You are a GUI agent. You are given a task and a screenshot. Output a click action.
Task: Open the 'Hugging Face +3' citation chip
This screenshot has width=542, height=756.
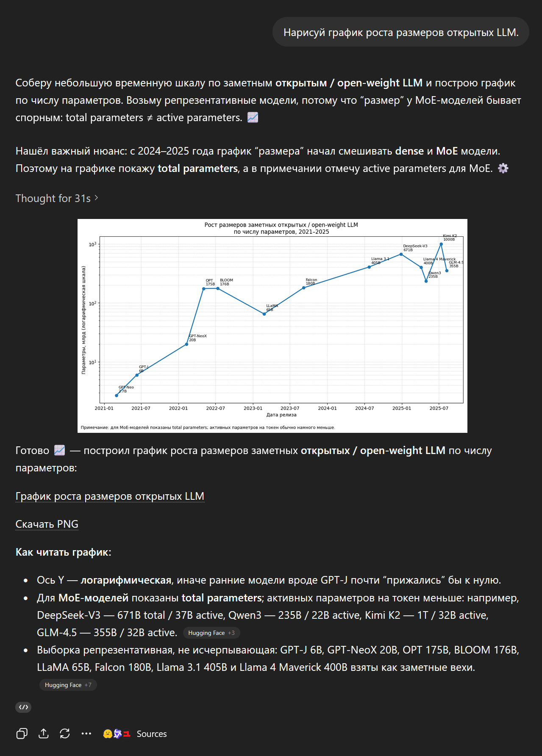pyautogui.click(x=211, y=633)
